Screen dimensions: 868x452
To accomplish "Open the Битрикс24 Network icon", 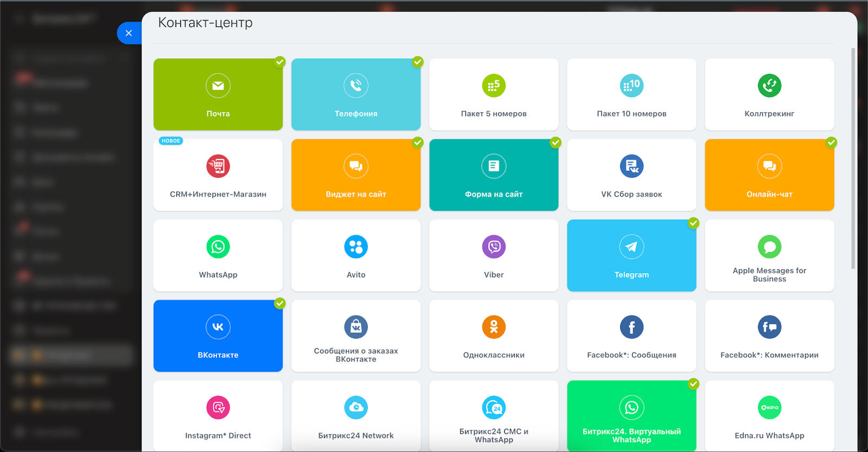I will point(356,408).
